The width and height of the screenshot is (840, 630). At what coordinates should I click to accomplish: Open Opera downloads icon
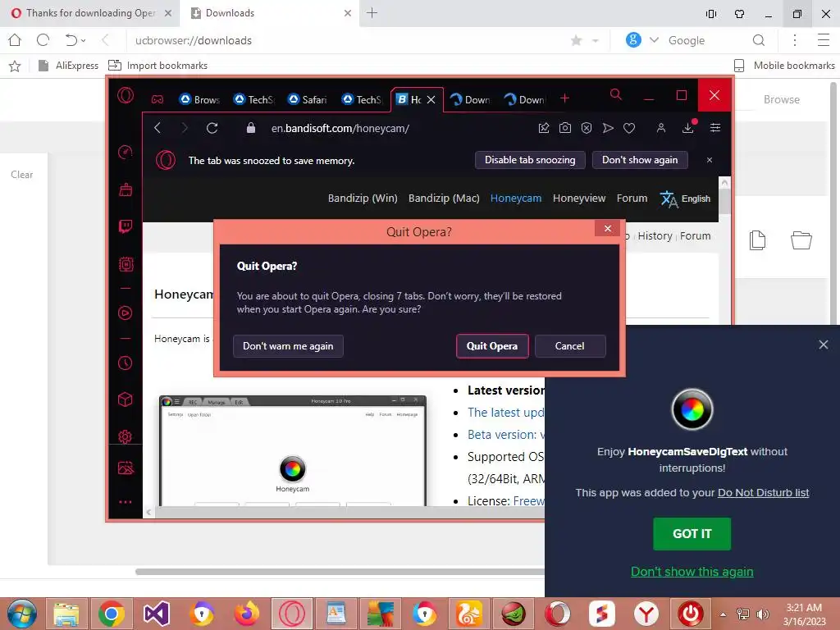pyautogui.click(x=688, y=127)
